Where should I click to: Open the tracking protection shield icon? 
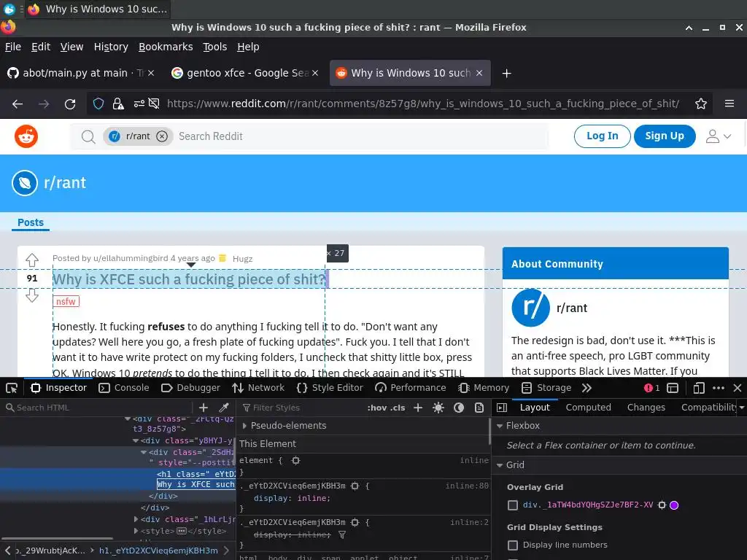[98, 104]
